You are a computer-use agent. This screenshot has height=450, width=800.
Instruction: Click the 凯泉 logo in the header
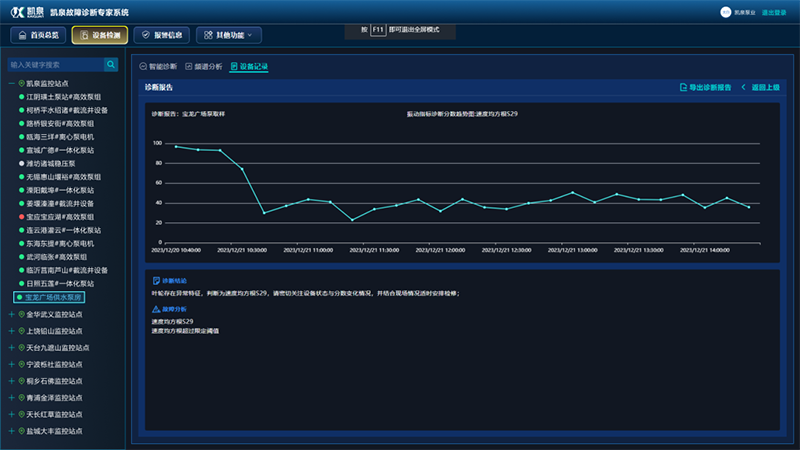pos(27,12)
